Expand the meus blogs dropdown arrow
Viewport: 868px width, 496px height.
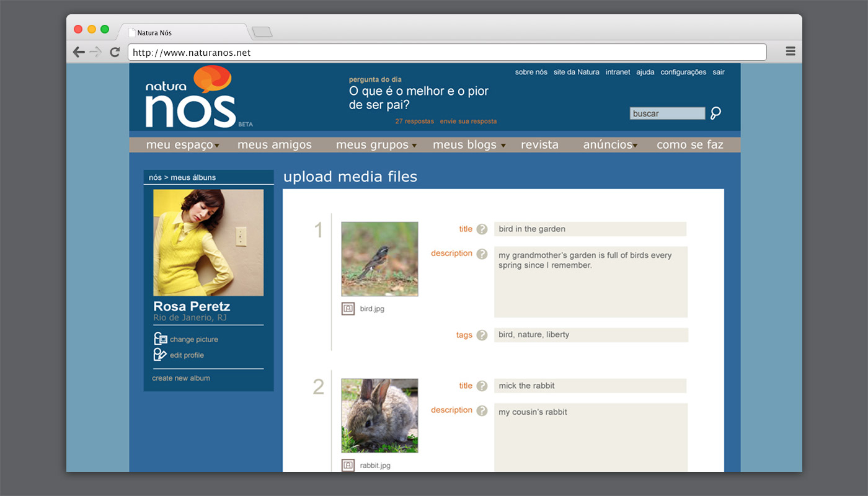click(503, 146)
